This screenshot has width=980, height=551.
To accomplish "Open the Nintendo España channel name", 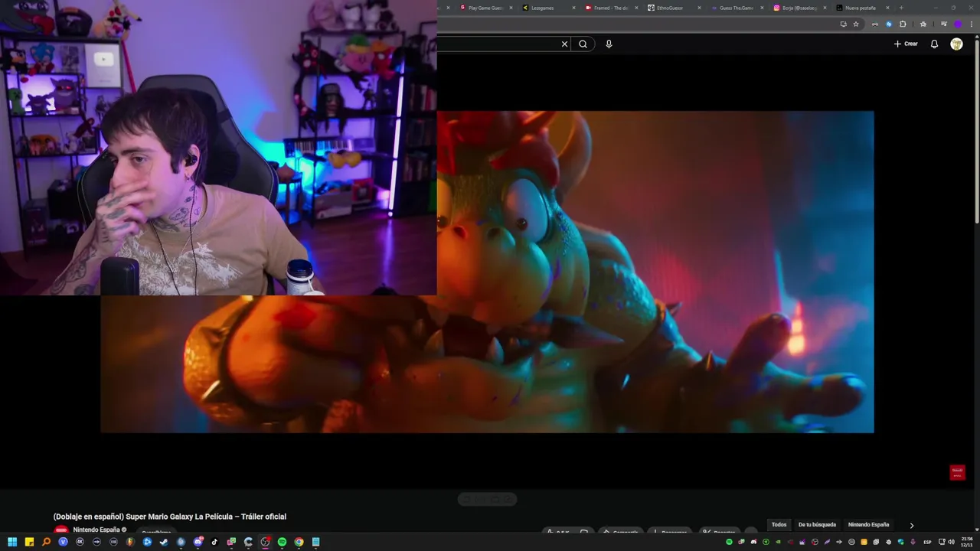I will tap(96, 530).
